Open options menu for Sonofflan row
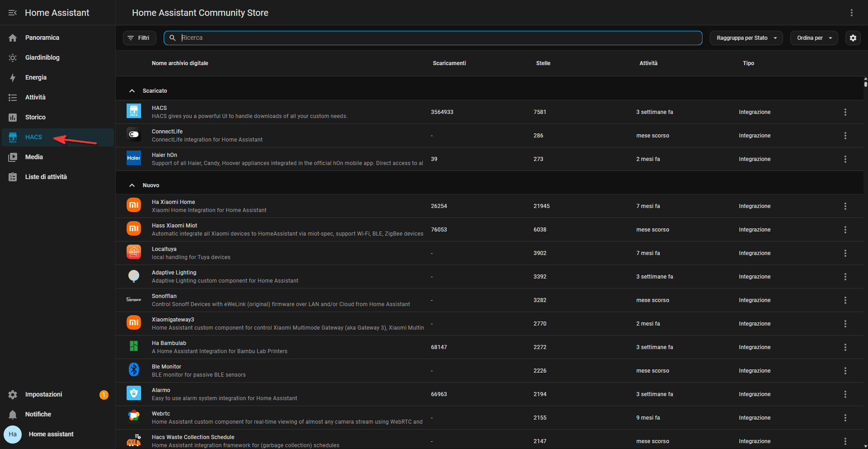The height and width of the screenshot is (449, 868). 845,300
